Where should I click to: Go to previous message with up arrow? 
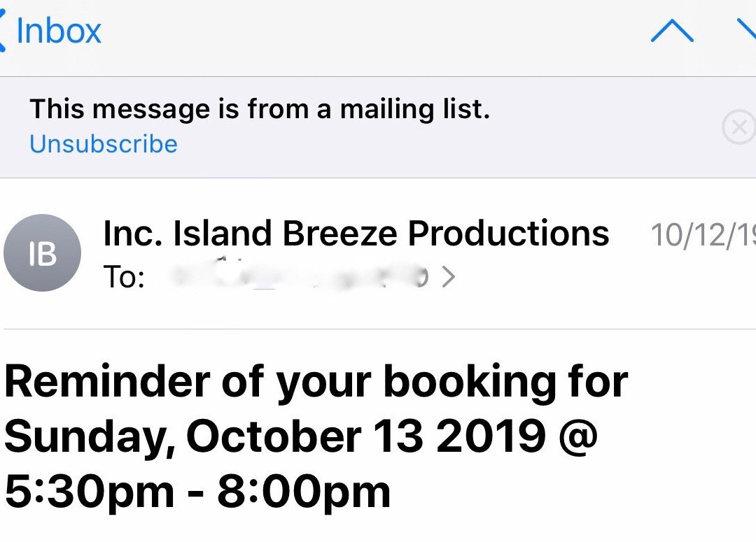[x=672, y=31]
